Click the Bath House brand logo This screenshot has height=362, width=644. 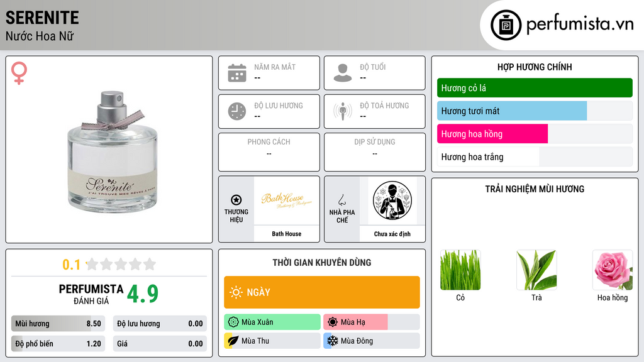click(287, 200)
